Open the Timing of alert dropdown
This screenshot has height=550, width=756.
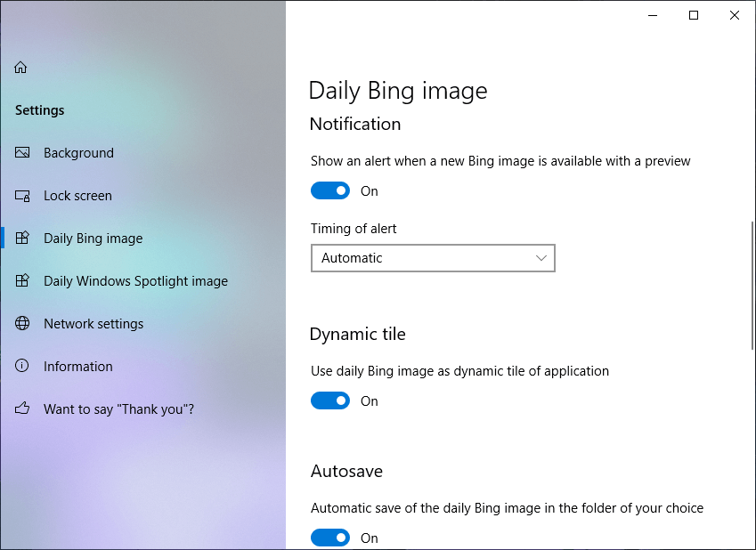[433, 258]
